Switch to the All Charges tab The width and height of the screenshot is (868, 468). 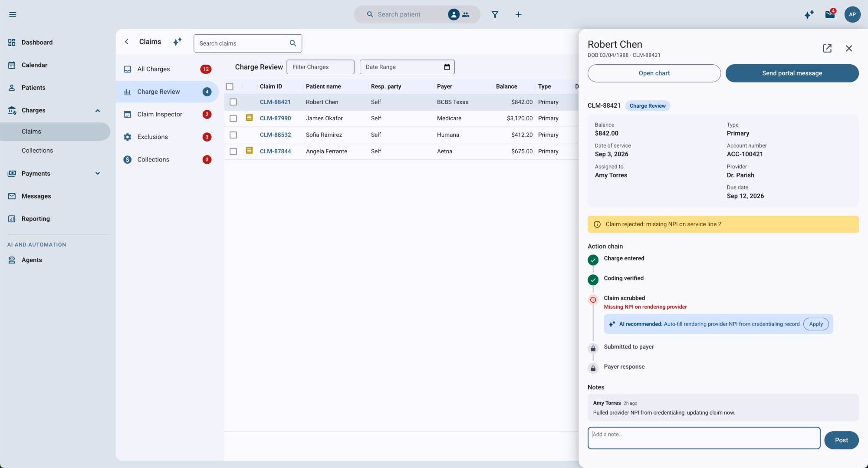[x=168, y=69]
